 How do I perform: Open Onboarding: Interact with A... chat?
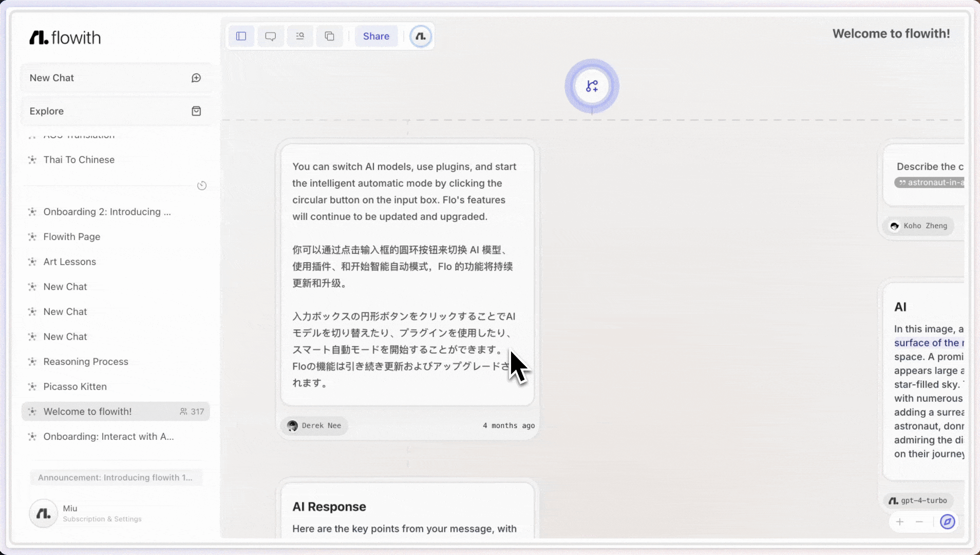[108, 437]
